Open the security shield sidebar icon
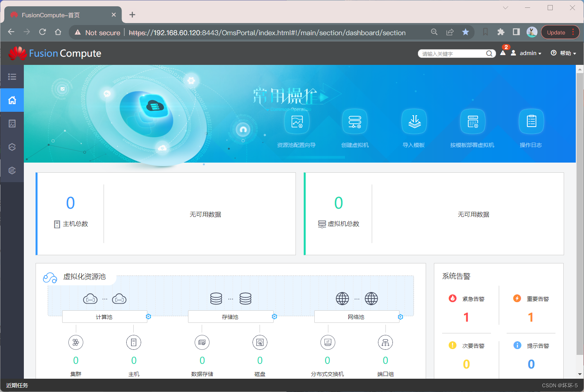This screenshot has height=392, width=584. 12,170
